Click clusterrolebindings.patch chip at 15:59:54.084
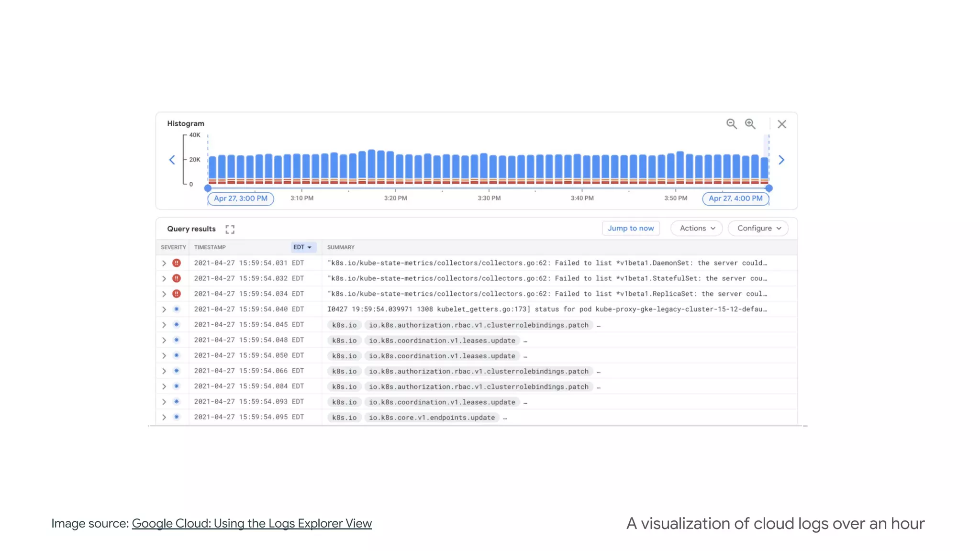 pos(479,386)
